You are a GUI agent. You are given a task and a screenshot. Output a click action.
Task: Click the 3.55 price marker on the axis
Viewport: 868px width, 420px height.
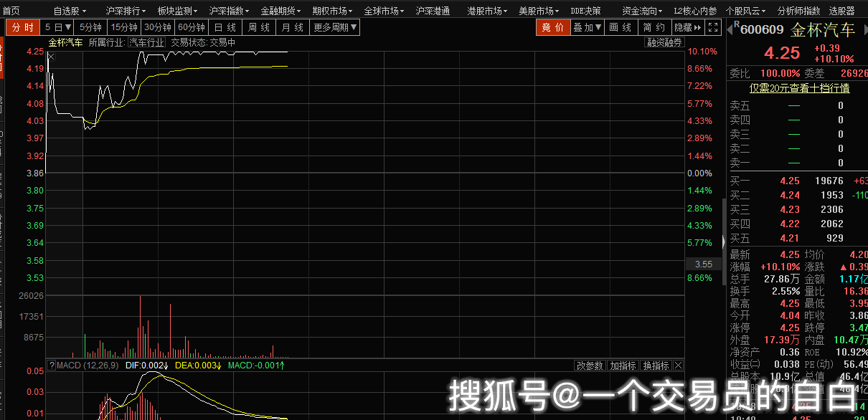(703, 264)
